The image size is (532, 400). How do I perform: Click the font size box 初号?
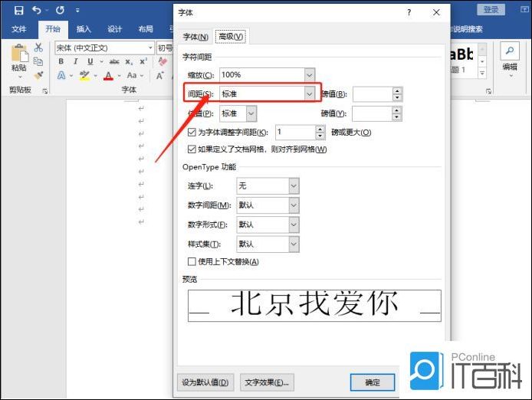165,48
